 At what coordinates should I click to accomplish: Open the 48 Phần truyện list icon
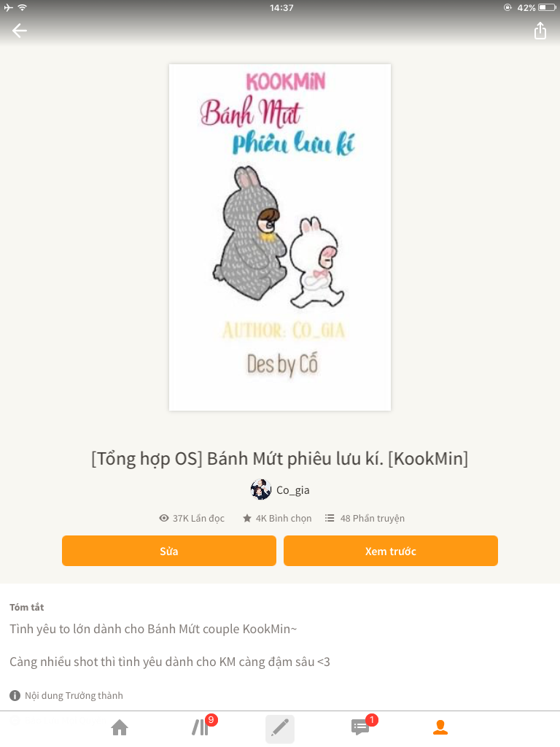pyautogui.click(x=330, y=519)
